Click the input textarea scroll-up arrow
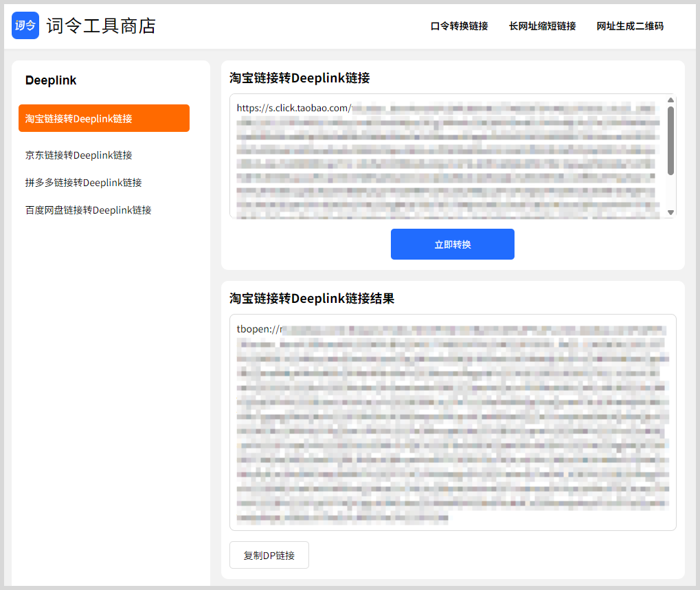This screenshot has width=700, height=590. (x=670, y=100)
